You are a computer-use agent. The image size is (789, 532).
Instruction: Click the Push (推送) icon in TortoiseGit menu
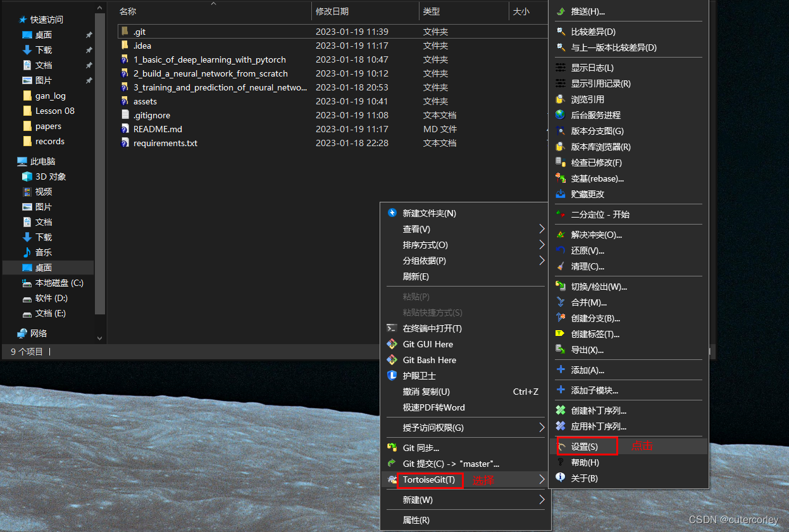click(x=561, y=11)
